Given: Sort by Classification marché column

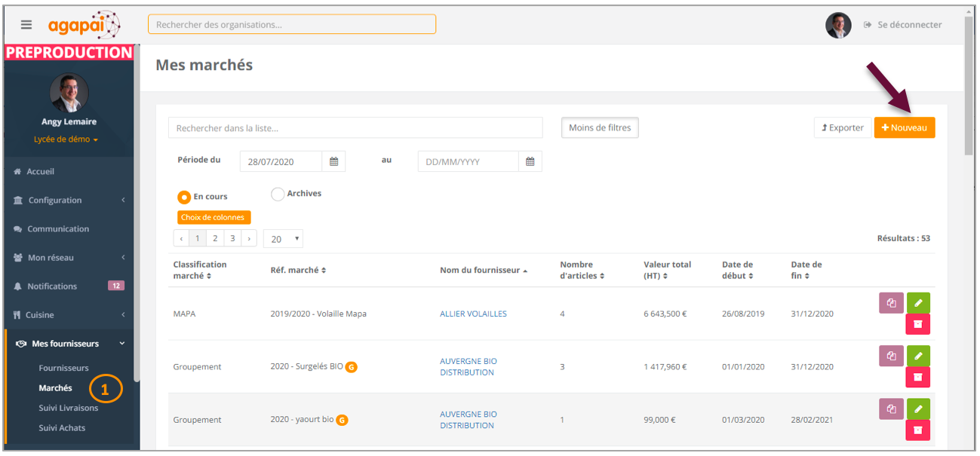Looking at the screenshot, I should (200, 271).
